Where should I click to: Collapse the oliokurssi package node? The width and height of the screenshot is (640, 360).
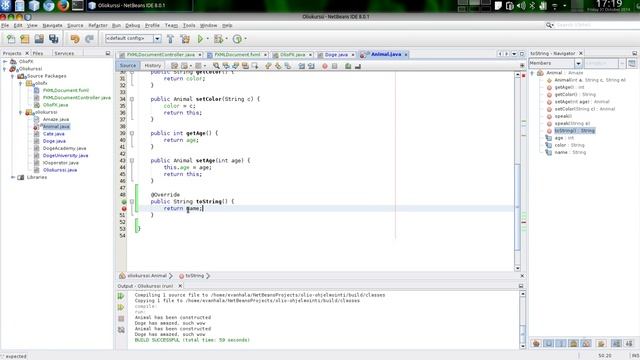[x=20, y=112]
